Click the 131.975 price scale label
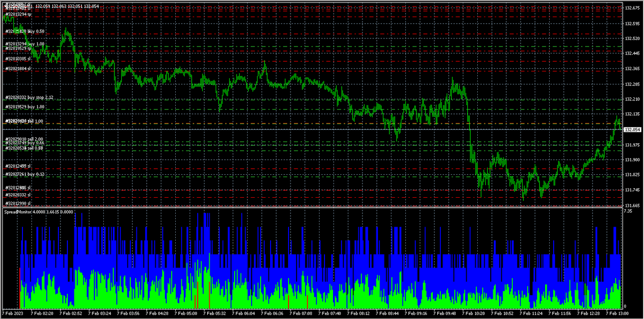This screenshot has width=644, height=319. click(633, 145)
